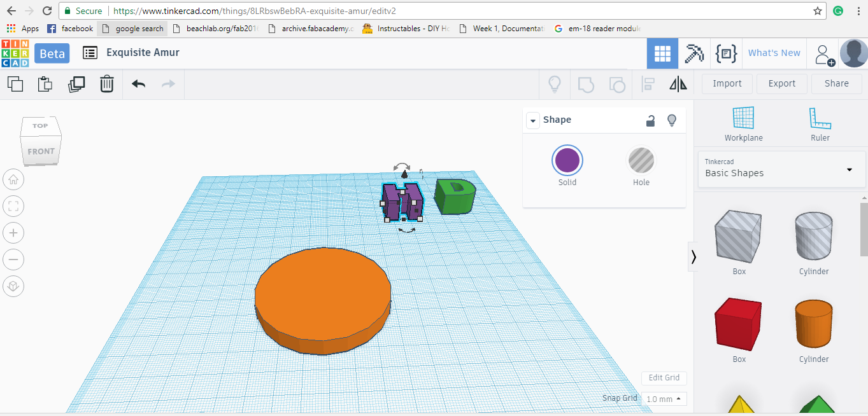Toggle the shape lock icon
Viewport: 868px width, 416px height.
click(650, 120)
